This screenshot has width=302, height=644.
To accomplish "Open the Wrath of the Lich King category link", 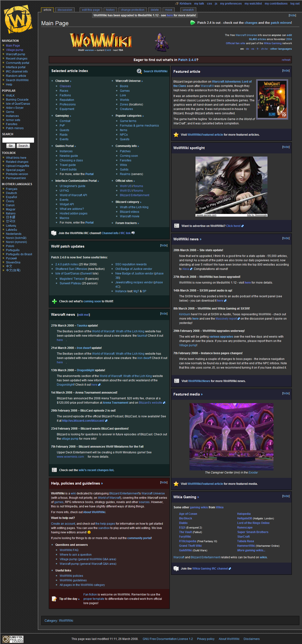I will 134,207.
